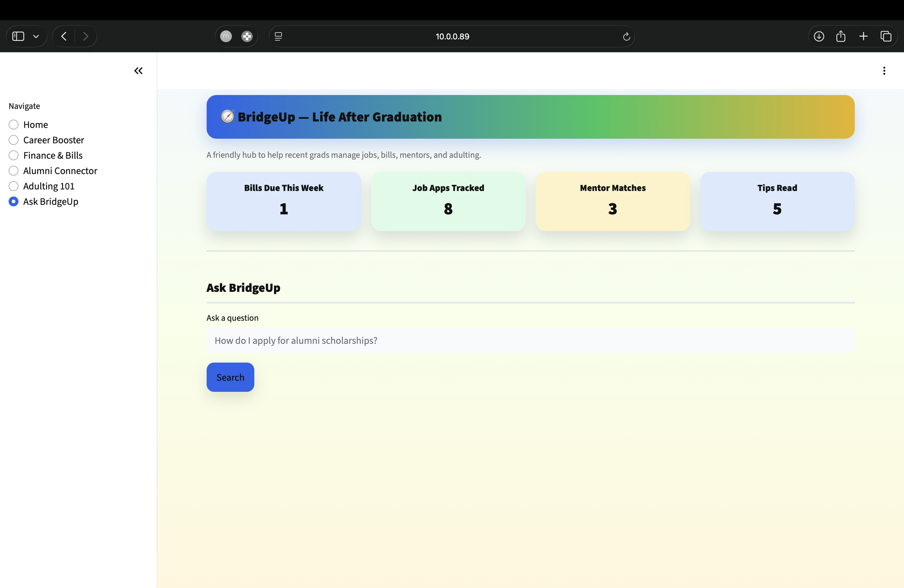Focus the Ask a question input field

point(530,340)
